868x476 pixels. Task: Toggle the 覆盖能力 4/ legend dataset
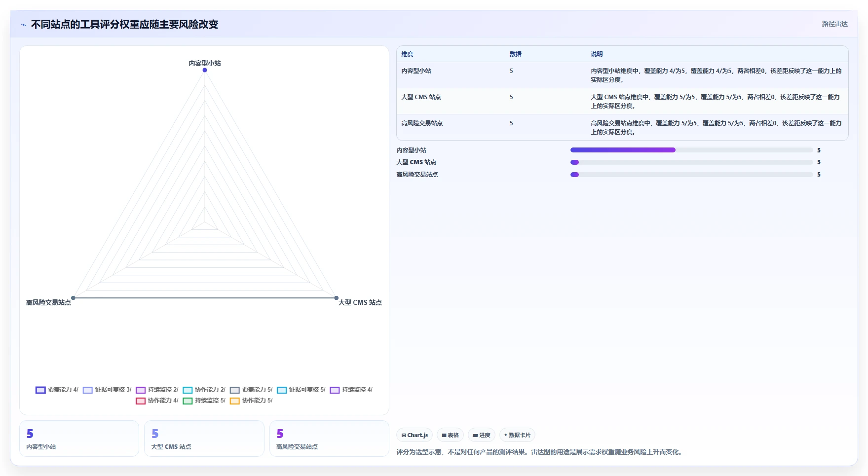[57, 390]
